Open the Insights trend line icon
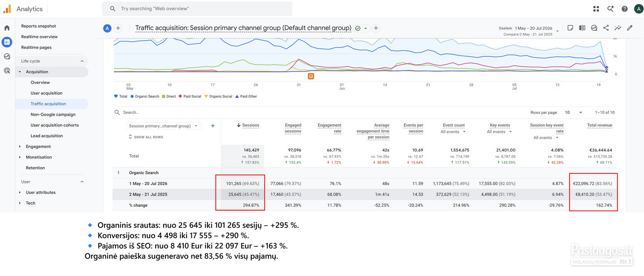Screen dimensions: 644x276 click(x=618, y=28)
